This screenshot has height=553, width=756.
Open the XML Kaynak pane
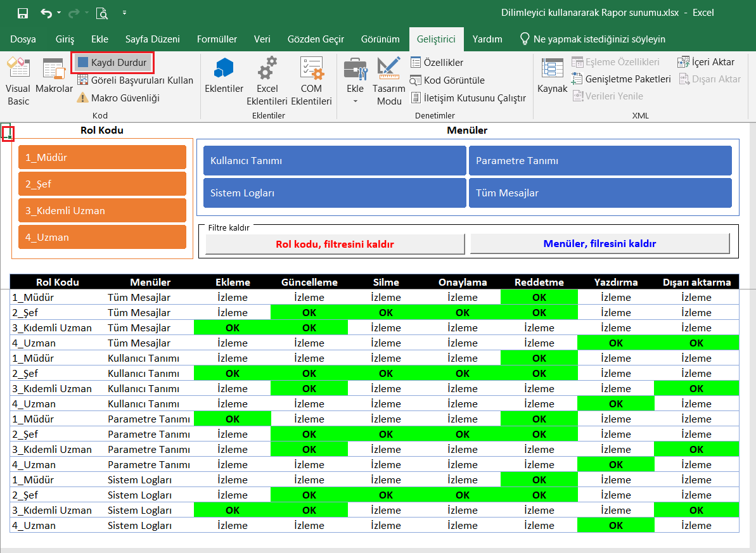(552, 75)
